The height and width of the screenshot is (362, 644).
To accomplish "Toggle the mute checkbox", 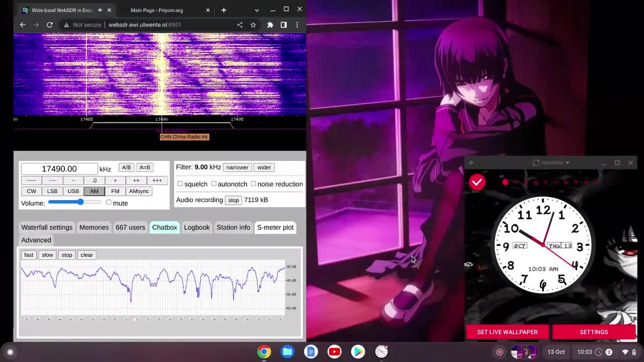I will pyautogui.click(x=109, y=203).
